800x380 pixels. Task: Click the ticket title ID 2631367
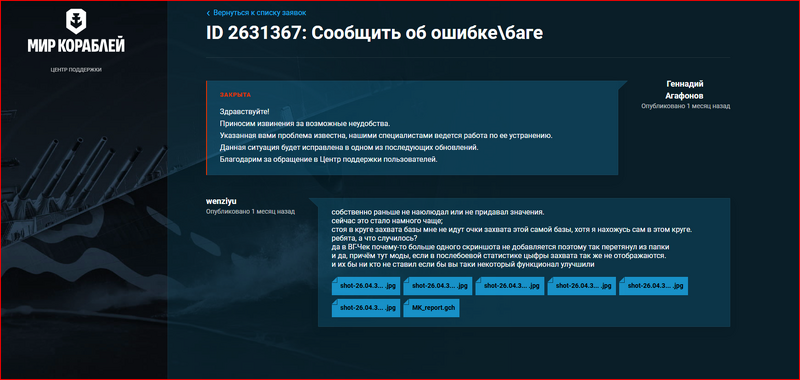click(375, 33)
